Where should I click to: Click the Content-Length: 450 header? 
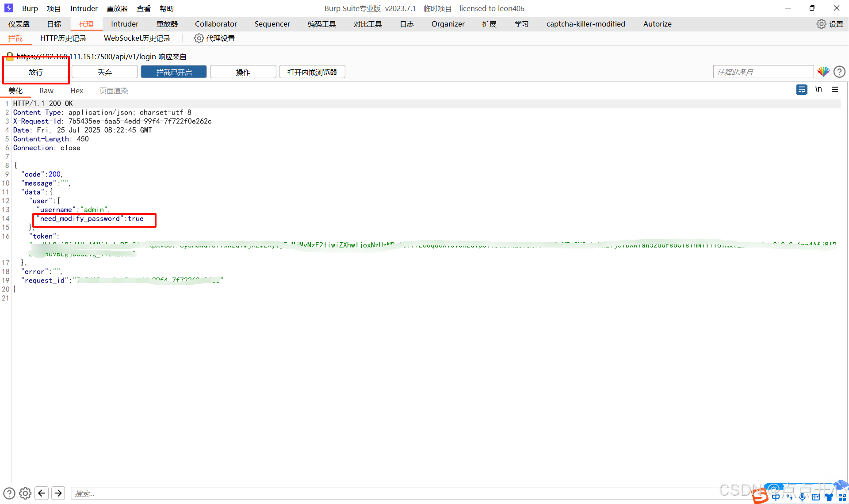point(51,139)
